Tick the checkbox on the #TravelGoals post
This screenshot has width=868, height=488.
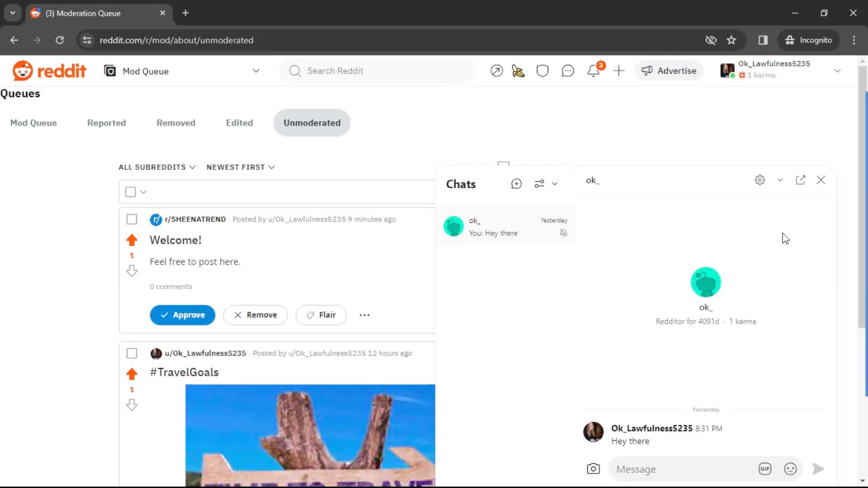132,353
